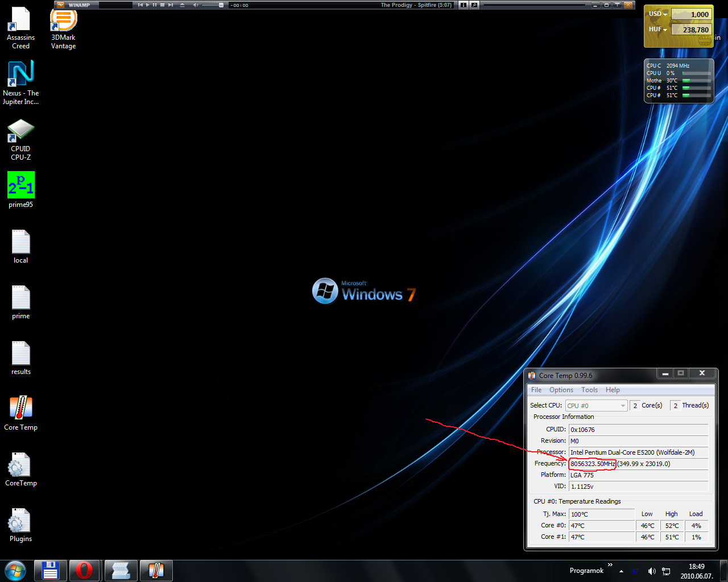Viewport: 728px width, 582px height.
Task: Select the 'results' text file icon
Action: [x=20, y=358]
